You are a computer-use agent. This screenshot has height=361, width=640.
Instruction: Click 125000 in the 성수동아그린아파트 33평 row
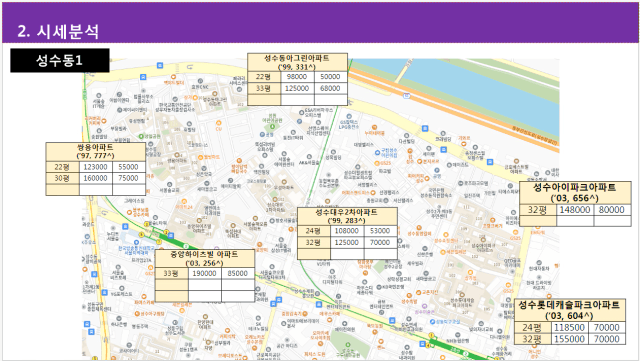(x=297, y=88)
